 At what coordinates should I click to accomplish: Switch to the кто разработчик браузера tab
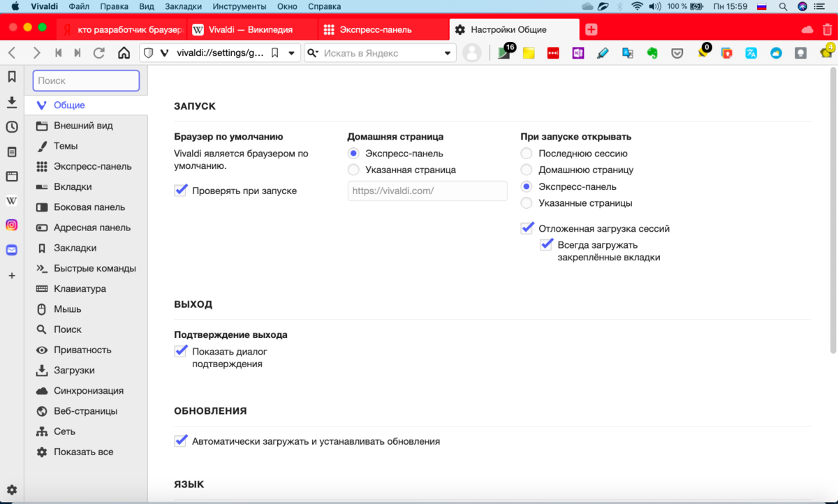[x=121, y=30]
